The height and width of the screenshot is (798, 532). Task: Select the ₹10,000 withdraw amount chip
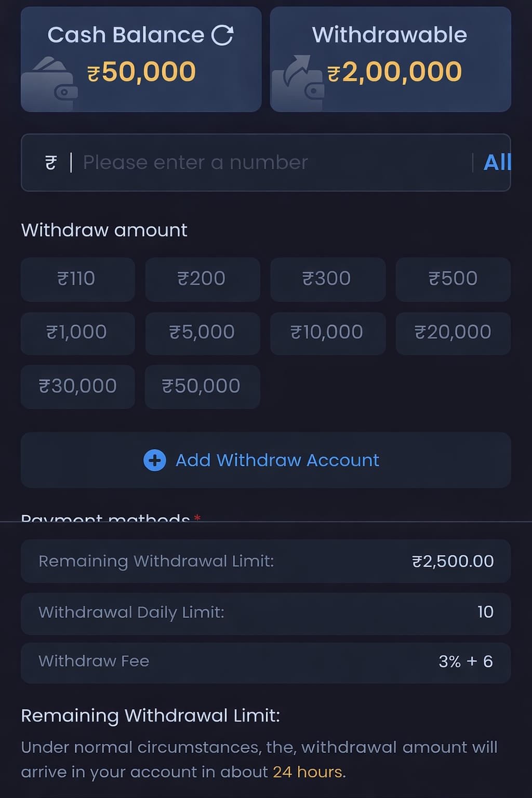click(327, 333)
